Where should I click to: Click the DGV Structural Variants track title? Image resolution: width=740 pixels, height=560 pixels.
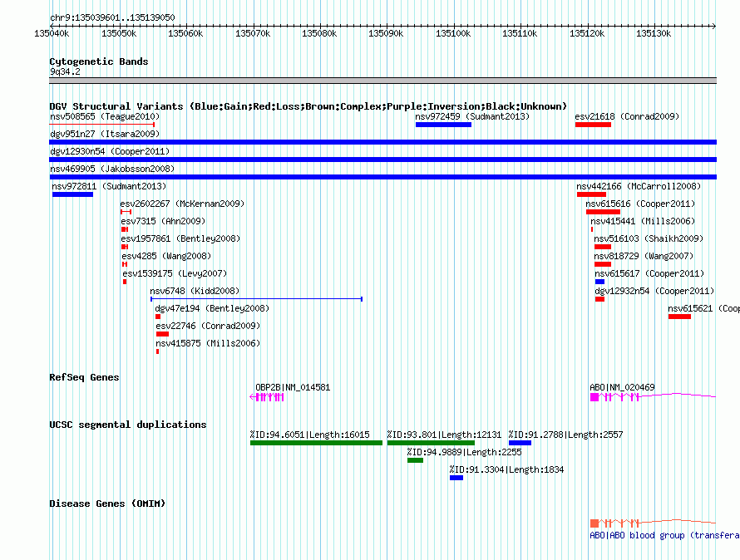[x=308, y=106]
